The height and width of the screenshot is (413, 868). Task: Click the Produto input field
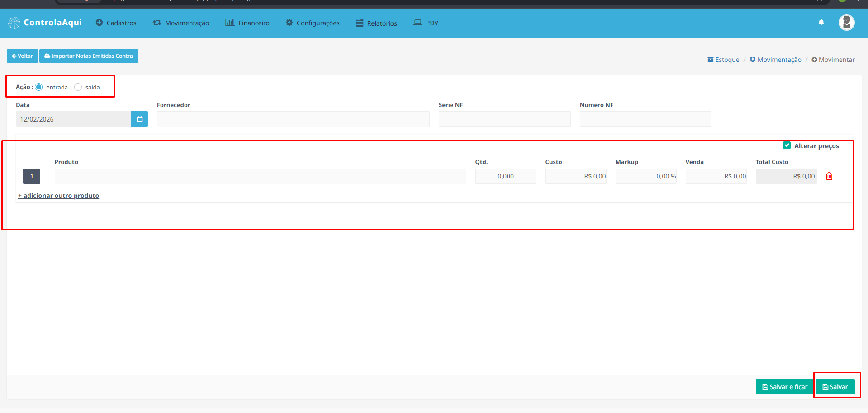point(260,176)
